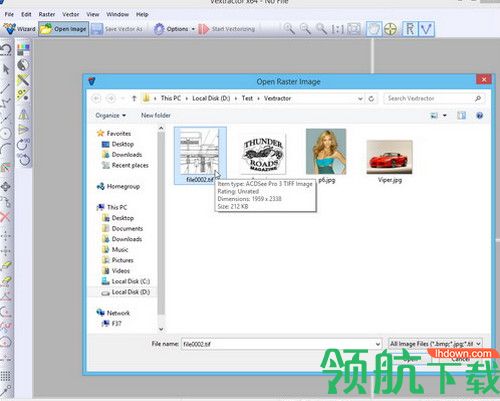
Task: Click the undo arrow icon in left toolbar
Action: [6, 50]
